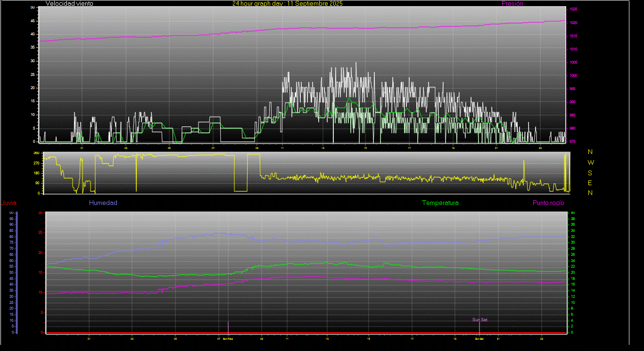Screen dimensions: 644x351
Task: Click the 'W' wind direction letter
Action: click(x=591, y=163)
